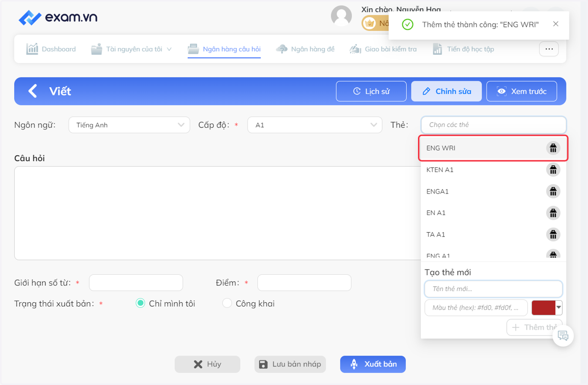The image size is (588, 385).
Task: Delete the EN A1 tag
Action: pyautogui.click(x=553, y=213)
